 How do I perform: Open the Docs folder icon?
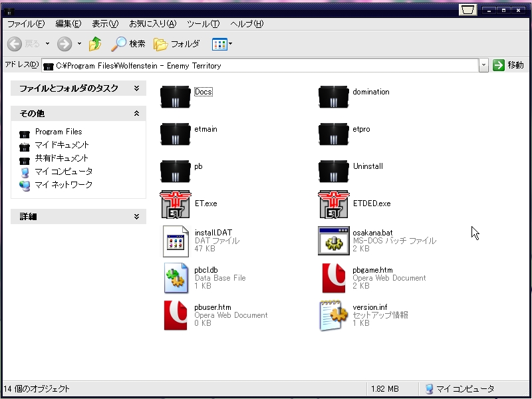point(175,96)
